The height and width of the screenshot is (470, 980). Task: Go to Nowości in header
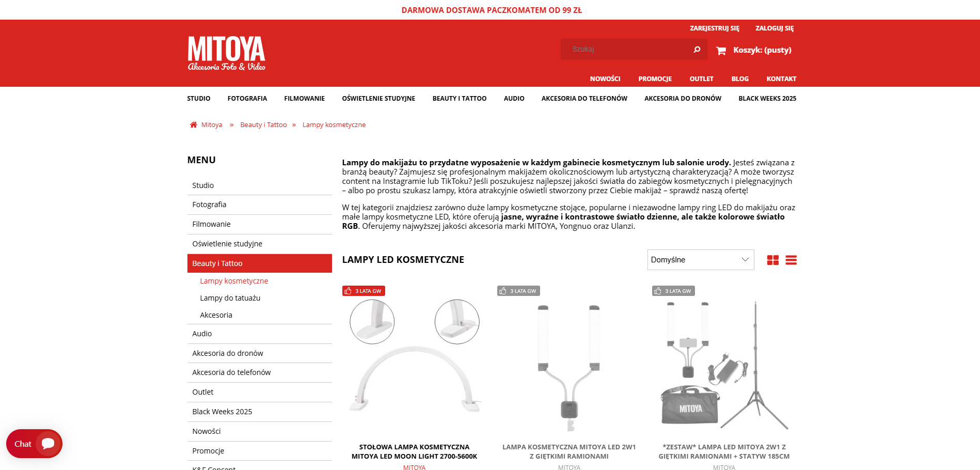tap(605, 79)
